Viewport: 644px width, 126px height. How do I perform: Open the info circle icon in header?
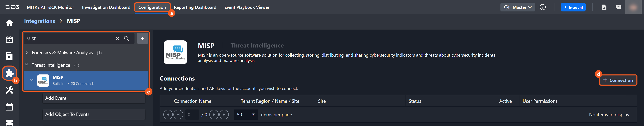[543, 7]
